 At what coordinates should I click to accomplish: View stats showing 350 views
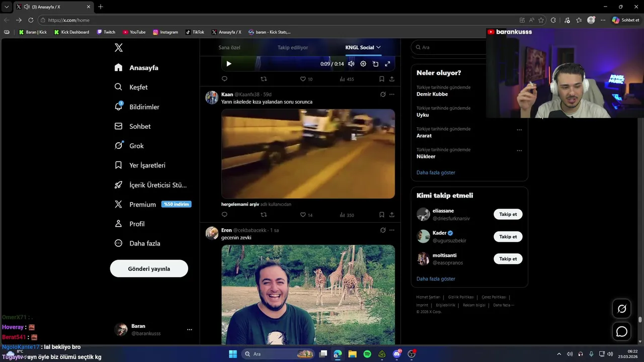pos(347,215)
